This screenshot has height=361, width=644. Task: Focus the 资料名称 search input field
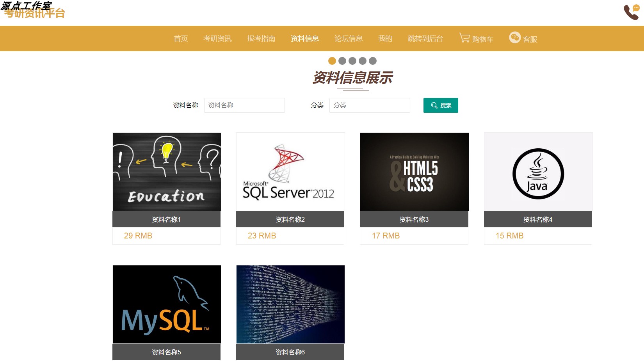tap(244, 105)
